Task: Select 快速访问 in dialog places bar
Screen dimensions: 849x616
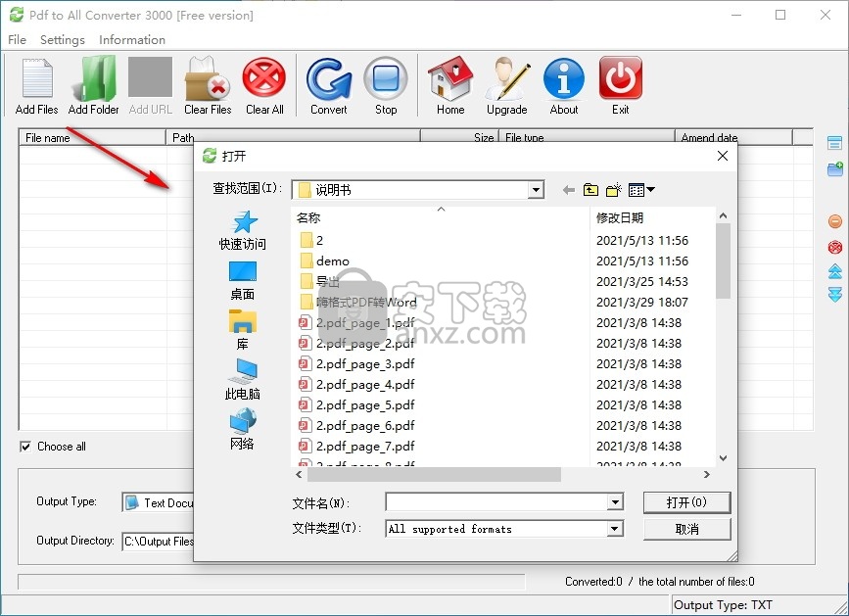Action: (x=243, y=230)
